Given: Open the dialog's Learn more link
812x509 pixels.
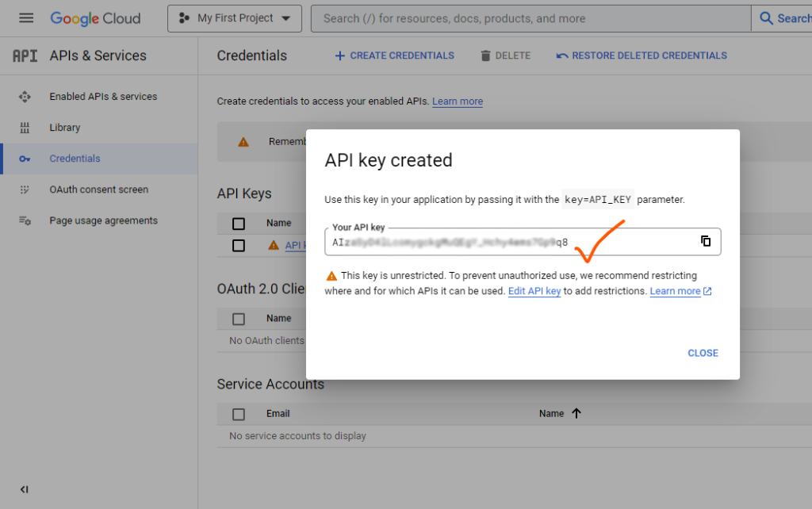Looking at the screenshot, I should coord(680,291).
